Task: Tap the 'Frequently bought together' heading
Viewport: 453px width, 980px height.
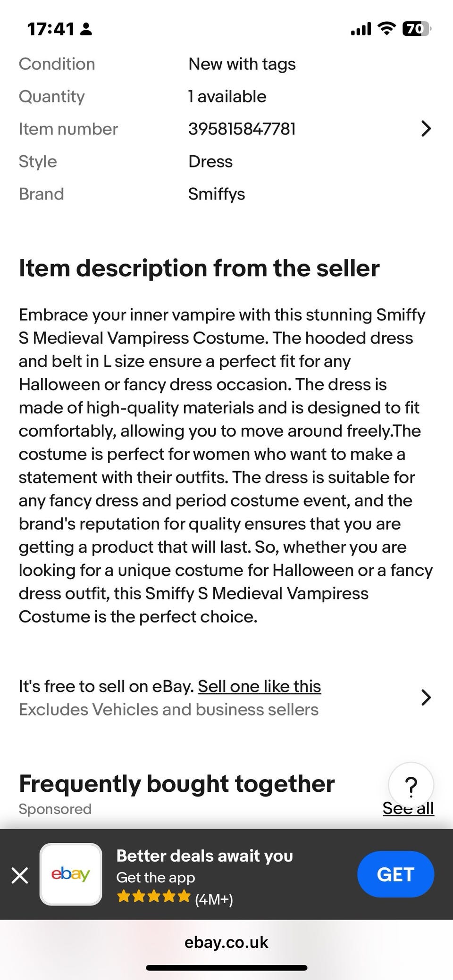Action: [177, 784]
